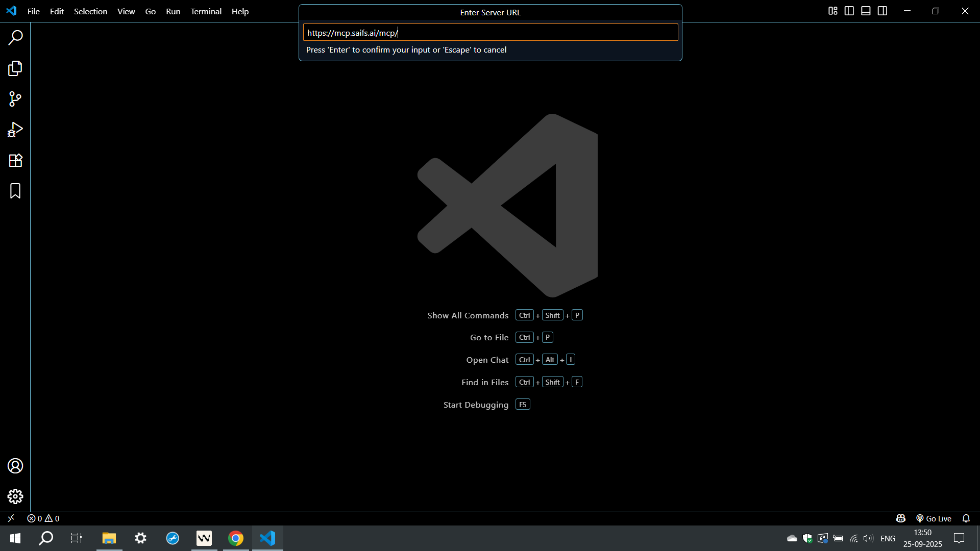Open the Customize Layout button
980x551 pixels.
coord(832,11)
